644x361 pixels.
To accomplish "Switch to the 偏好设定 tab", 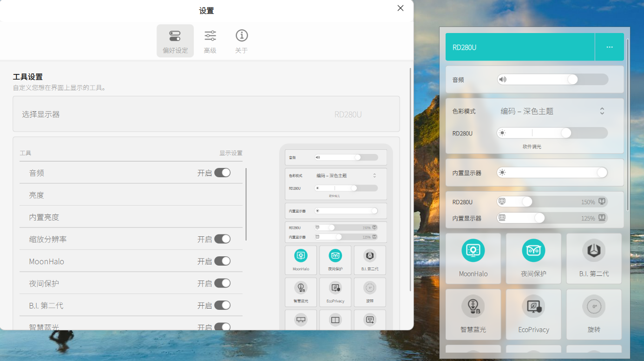I will [175, 41].
